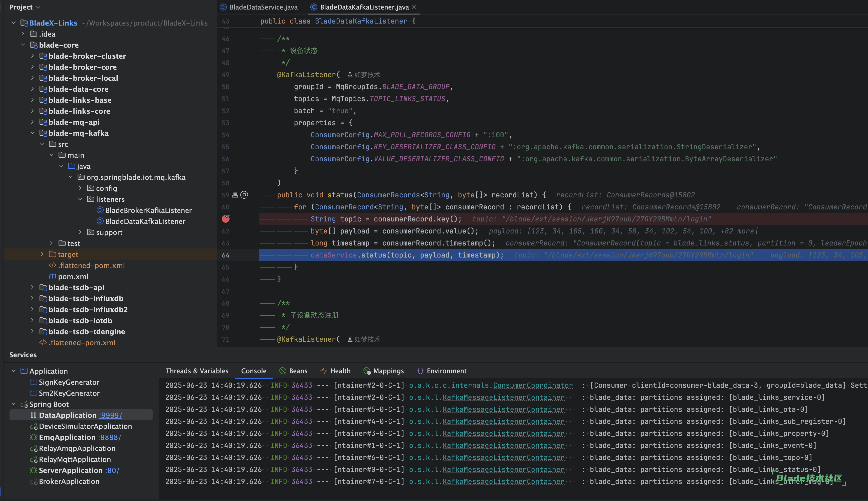This screenshot has width=868, height=501.
Task: Switch to the Console tab
Action: click(x=254, y=371)
